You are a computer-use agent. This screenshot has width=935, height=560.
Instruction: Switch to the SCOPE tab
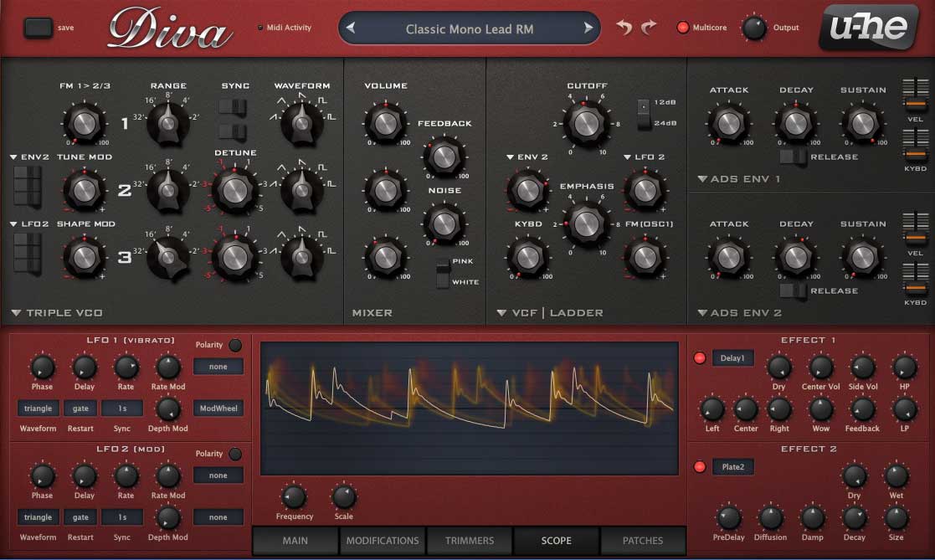(556, 540)
